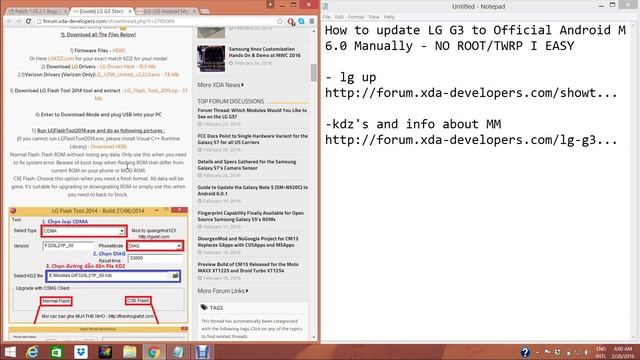Click CSE Flash button

pos(138,301)
